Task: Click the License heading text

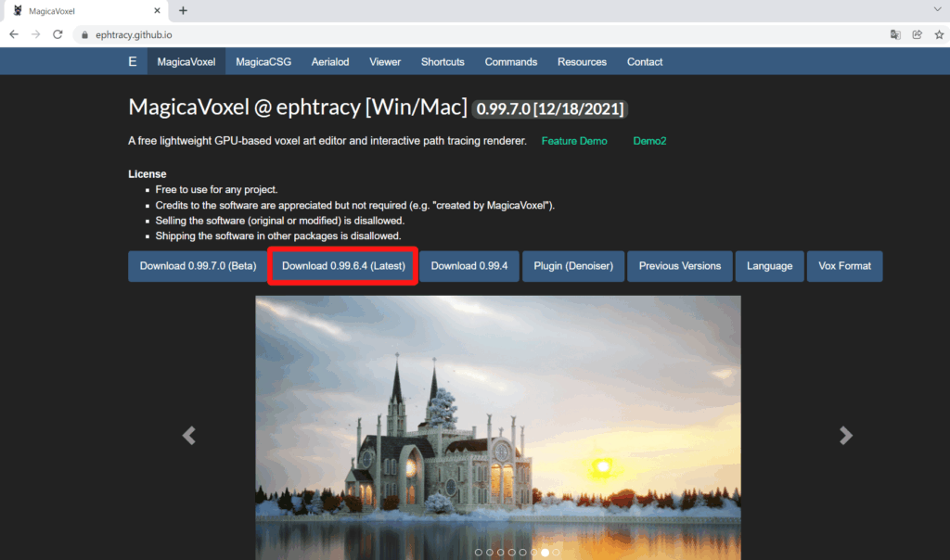Action: (148, 173)
